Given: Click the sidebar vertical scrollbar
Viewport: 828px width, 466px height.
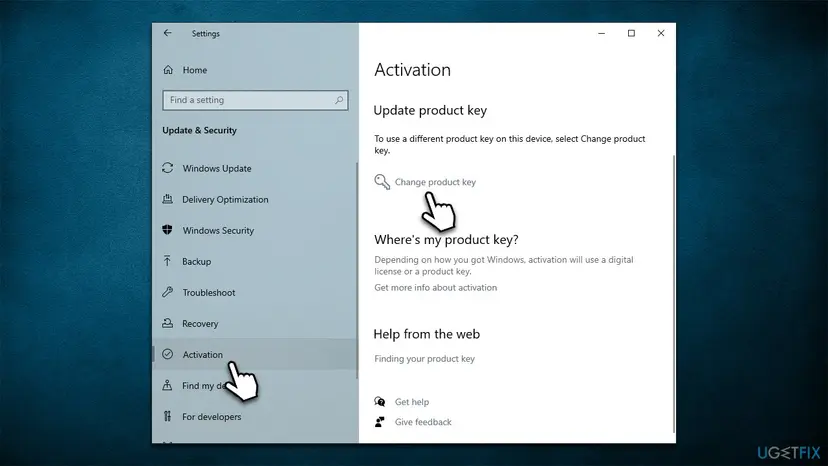Looking at the screenshot, I should [357, 270].
